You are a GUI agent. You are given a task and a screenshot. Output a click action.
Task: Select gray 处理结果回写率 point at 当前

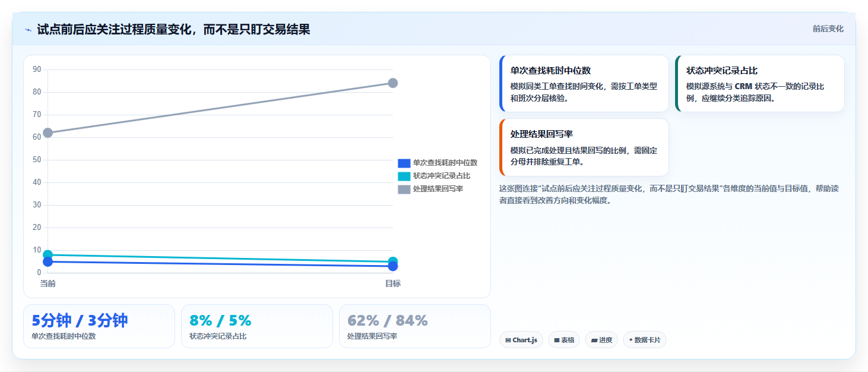[x=48, y=133]
